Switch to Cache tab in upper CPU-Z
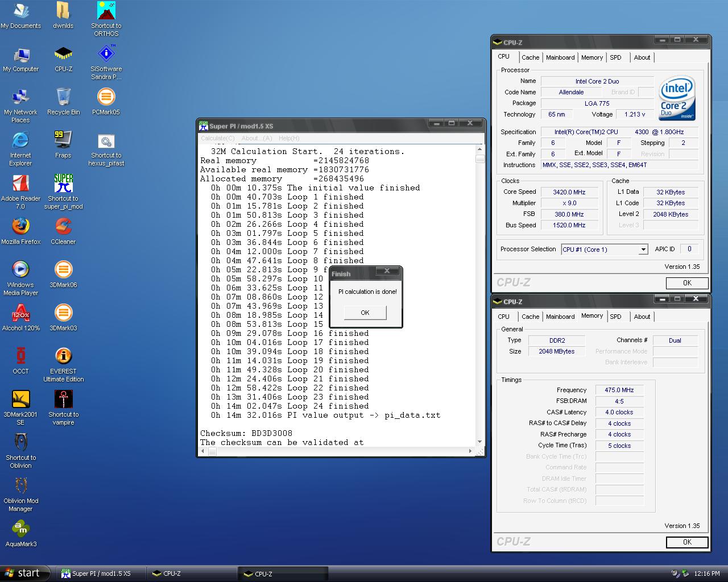The height and width of the screenshot is (582, 728). point(530,57)
